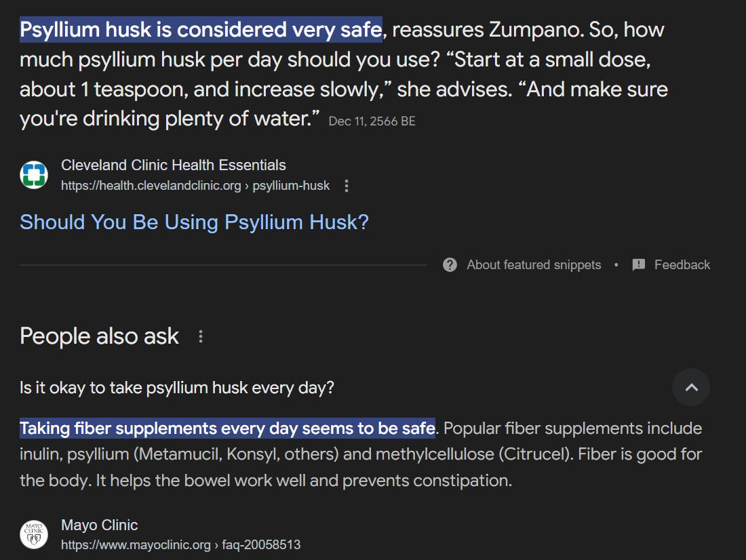
Task: Click the Feedback text link
Action: [682, 264]
